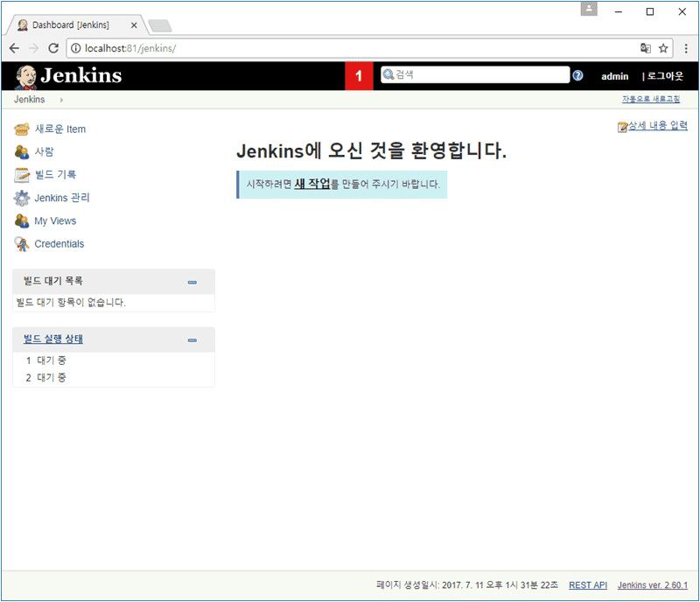The height and width of the screenshot is (602, 700).
Task: Focus the 검색 search field
Action: tap(475, 74)
